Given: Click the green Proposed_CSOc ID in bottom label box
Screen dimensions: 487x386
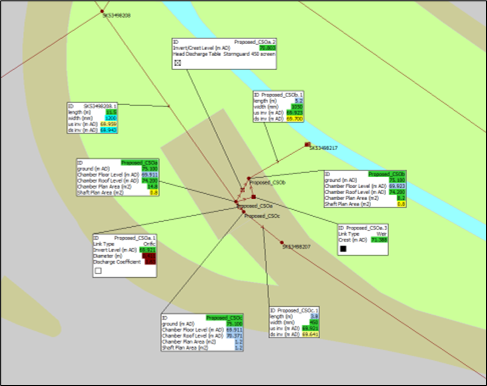Looking at the screenshot, I should coord(224,318).
